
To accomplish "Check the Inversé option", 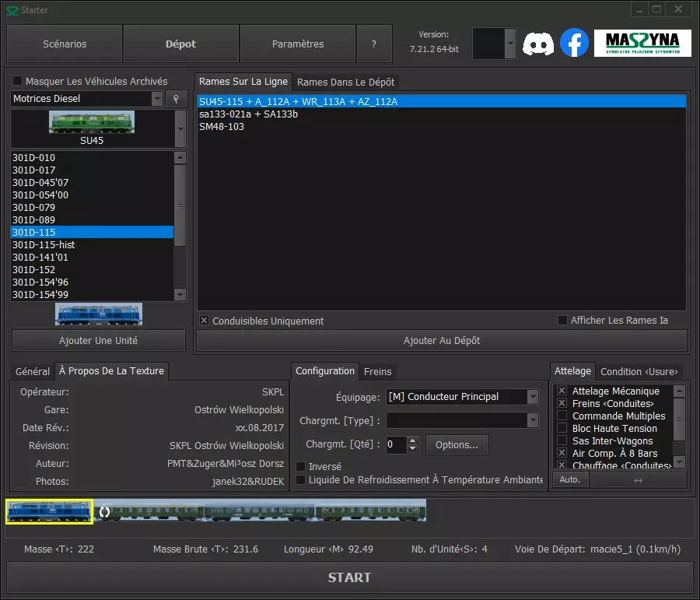I will pos(301,467).
